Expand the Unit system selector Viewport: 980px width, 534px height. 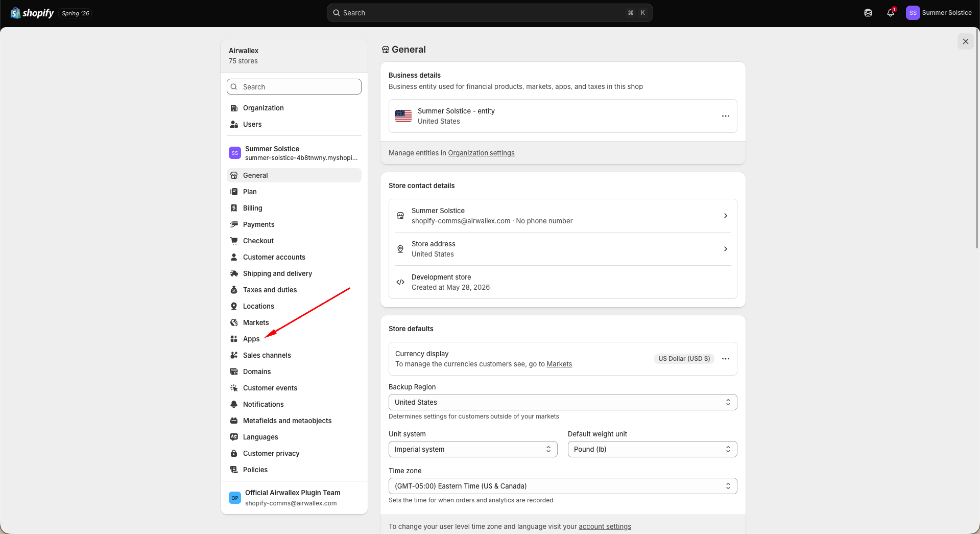(x=473, y=449)
